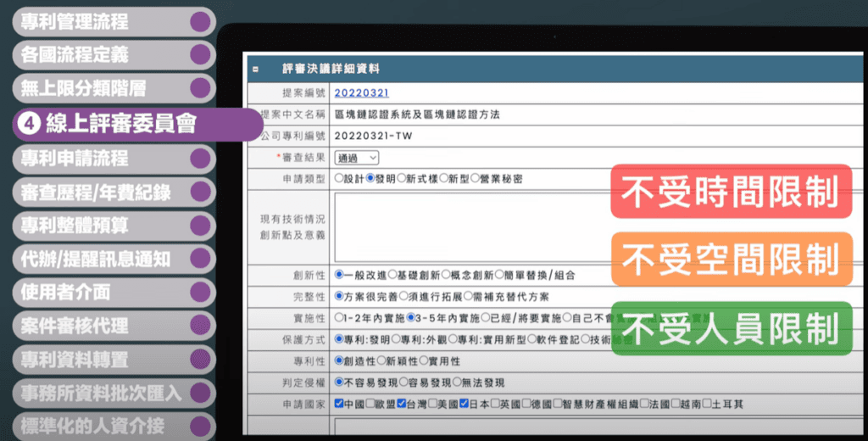868x441 pixels.
Task: Click the purple dot beside 專利管理流程
Action: [x=200, y=22]
